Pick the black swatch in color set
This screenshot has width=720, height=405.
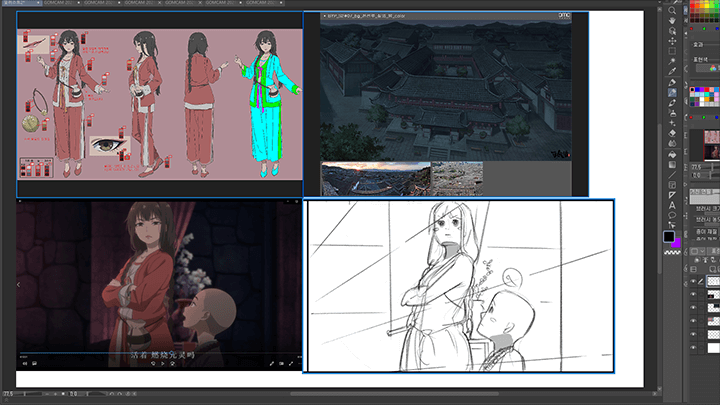tap(692, 90)
